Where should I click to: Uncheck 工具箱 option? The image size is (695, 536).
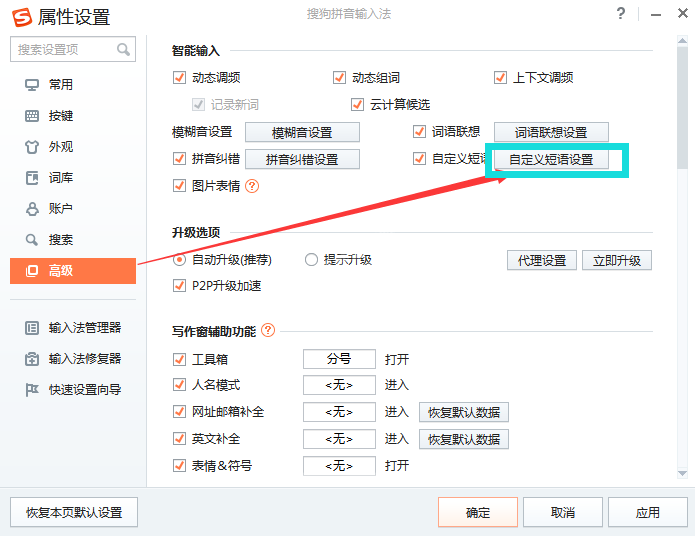[179, 359]
